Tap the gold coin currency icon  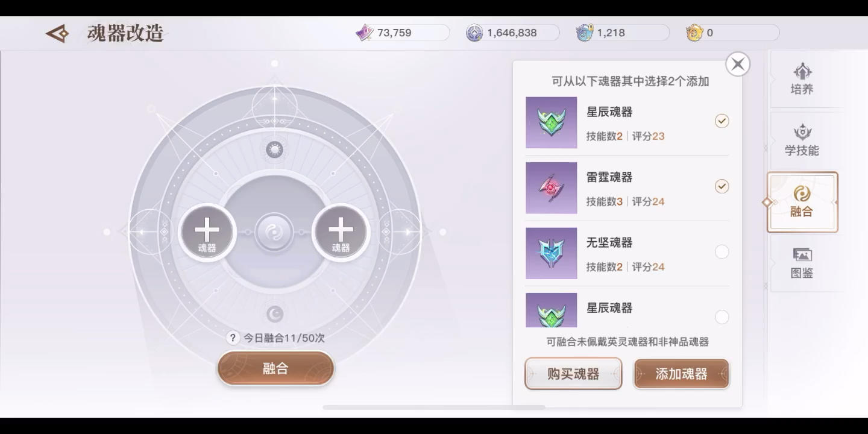pos(694,33)
